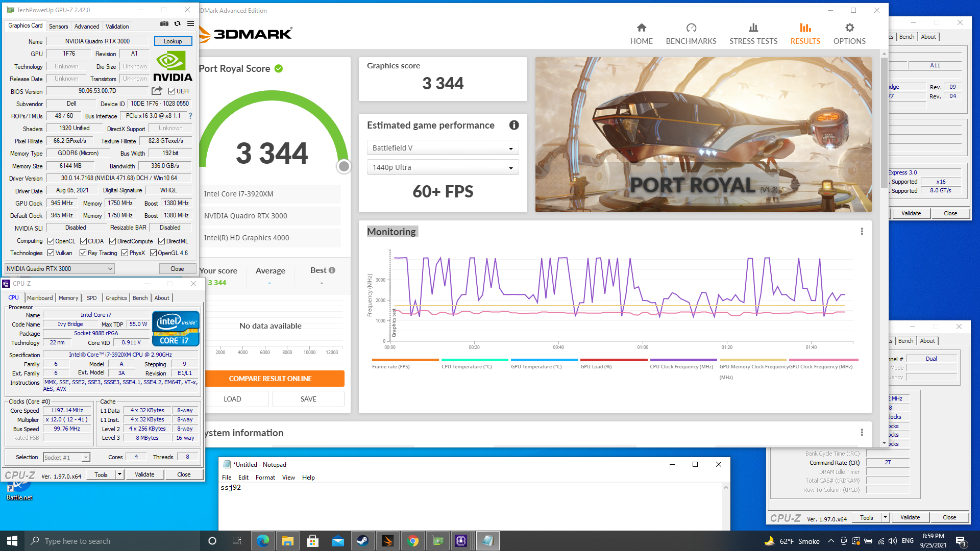Screen dimensions: 980x551
Task: Open 3DMark OPTIONS gear
Action: click(849, 34)
